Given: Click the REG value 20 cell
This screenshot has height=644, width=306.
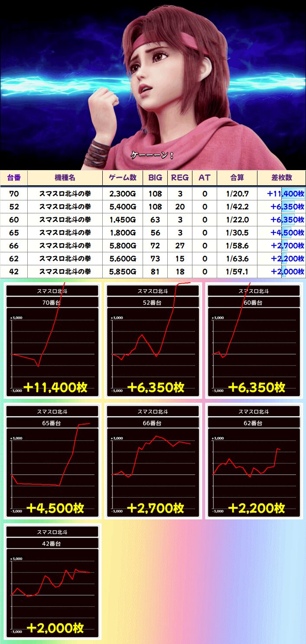Looking at the screenshot, I should [180, 207].
